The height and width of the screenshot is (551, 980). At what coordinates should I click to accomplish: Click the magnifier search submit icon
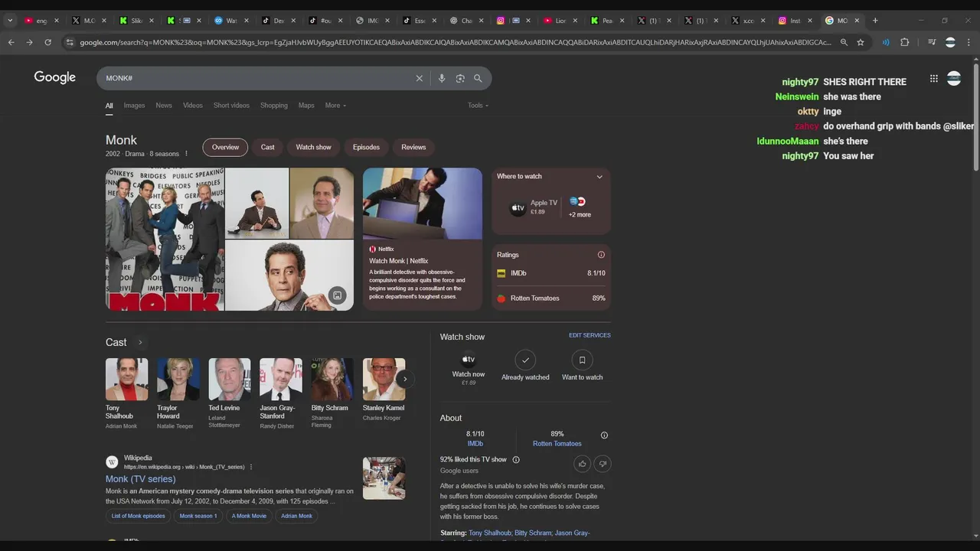[x=478, y=78]
